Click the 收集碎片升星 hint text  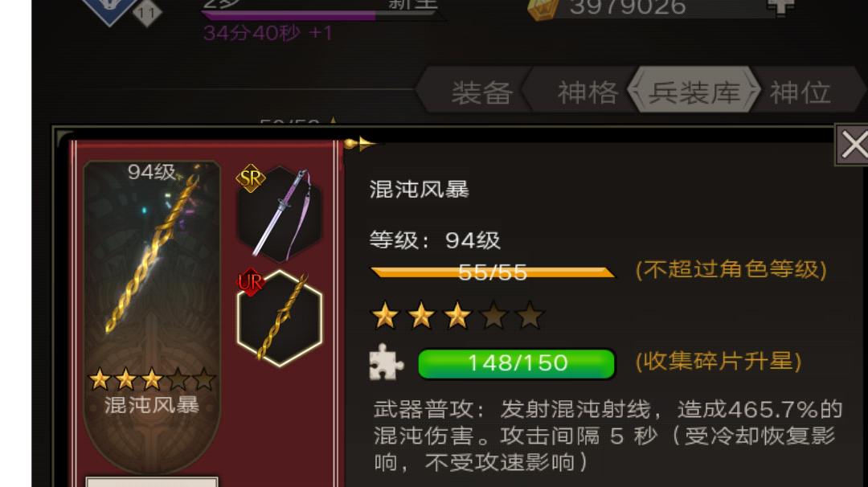click(719, 362)
